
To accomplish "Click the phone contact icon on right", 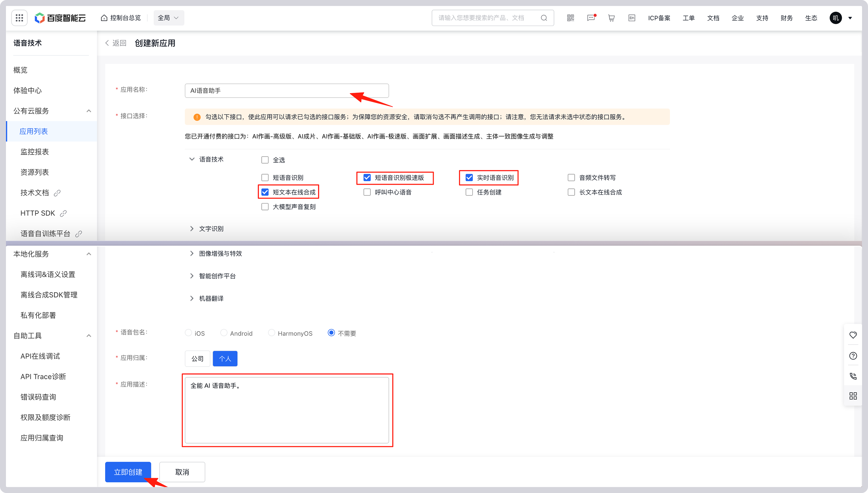I will tap(853, 376).
